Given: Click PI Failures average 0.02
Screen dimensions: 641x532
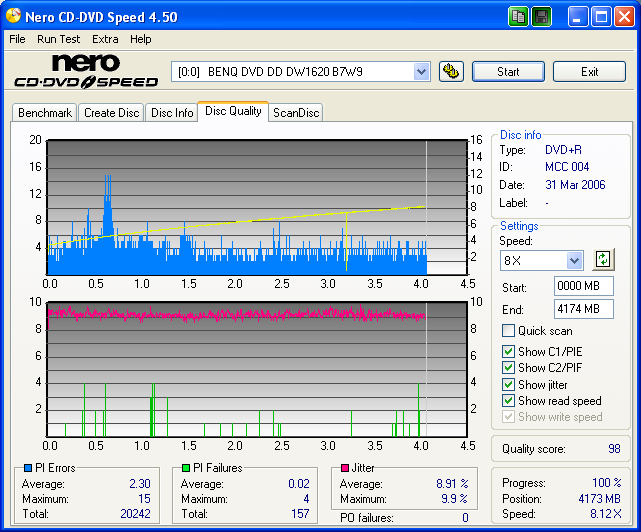Looking at the screenshot, I should pyautogui.click(x=299, y=484).
